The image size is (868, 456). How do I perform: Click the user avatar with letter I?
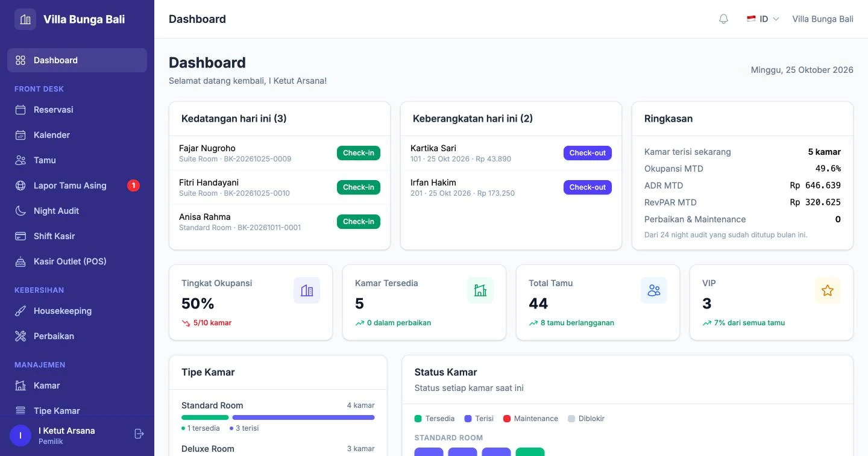click(x=20, y=436)
